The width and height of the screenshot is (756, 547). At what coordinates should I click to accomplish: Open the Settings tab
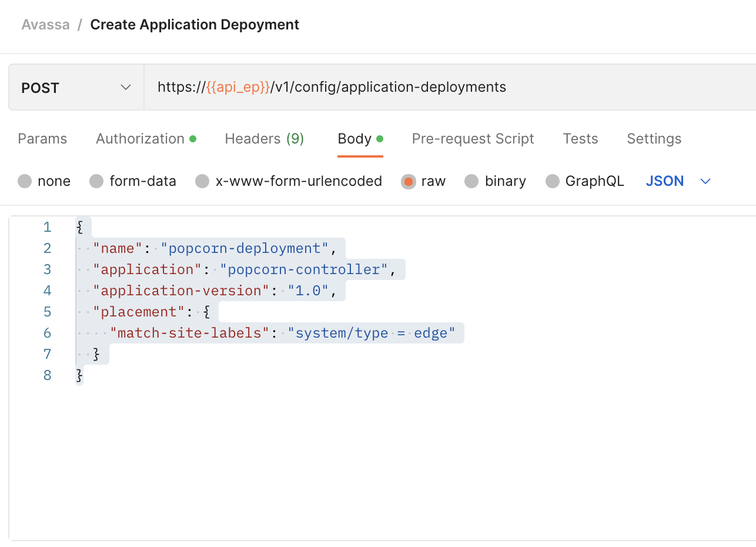(654, 139)
